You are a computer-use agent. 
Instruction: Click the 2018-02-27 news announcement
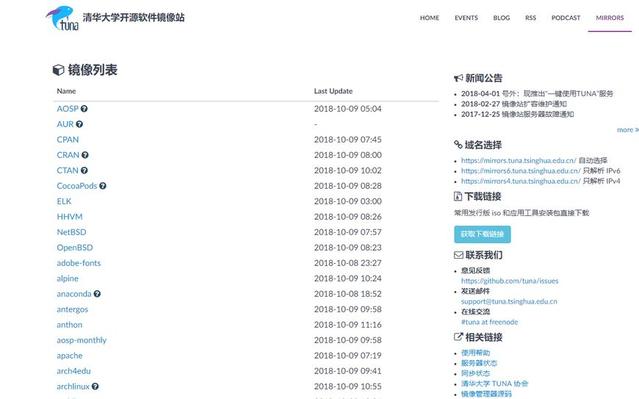(x=514, y=104)
